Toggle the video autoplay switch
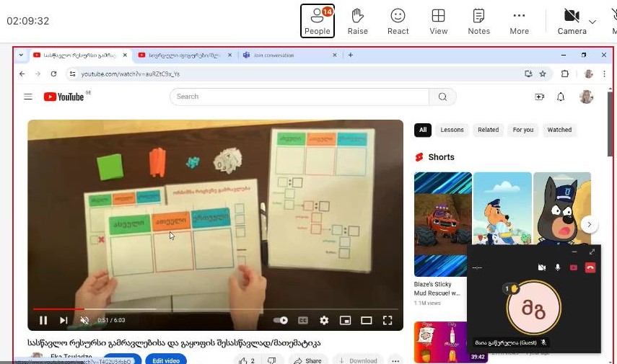This screenshot has width=617, height=364. [x=281, y=321]
